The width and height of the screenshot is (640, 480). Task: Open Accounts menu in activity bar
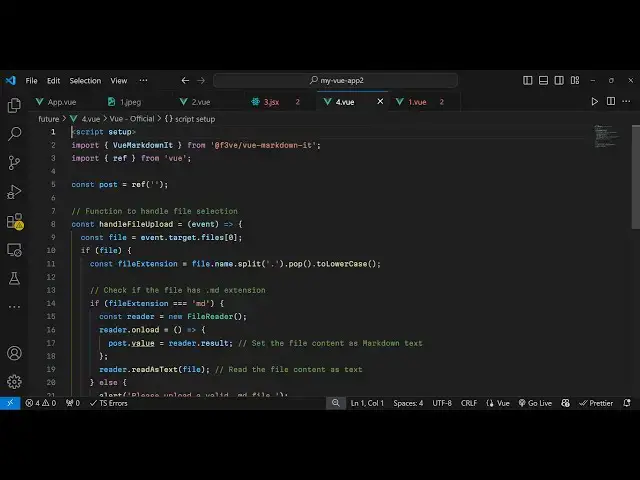coord(14,353)
